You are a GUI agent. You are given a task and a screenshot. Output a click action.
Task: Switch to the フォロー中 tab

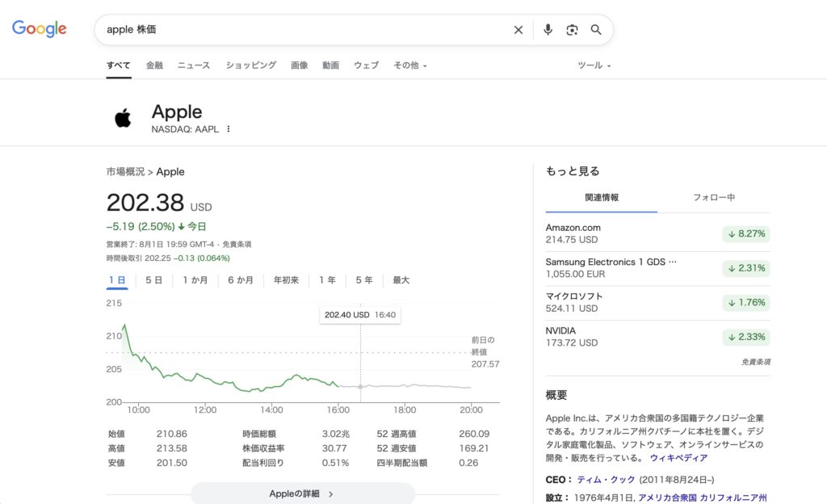(x=714, y=198)
